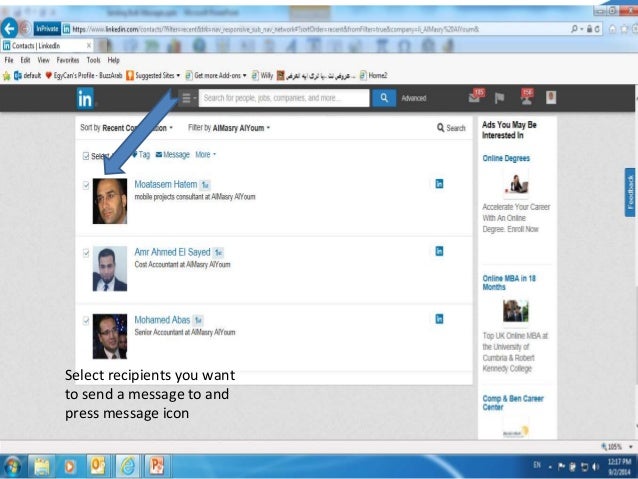
Task: Open the media player taskbar icon
Action: click(70, 466)
